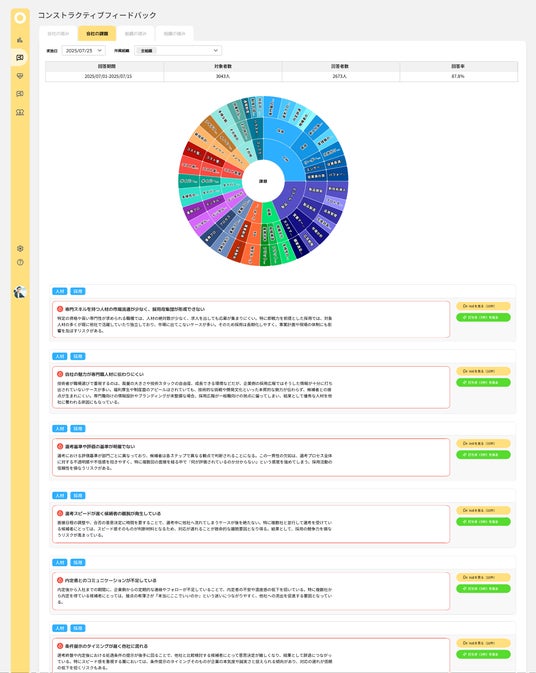Click the green button on the second feedback card

[483, 382]
